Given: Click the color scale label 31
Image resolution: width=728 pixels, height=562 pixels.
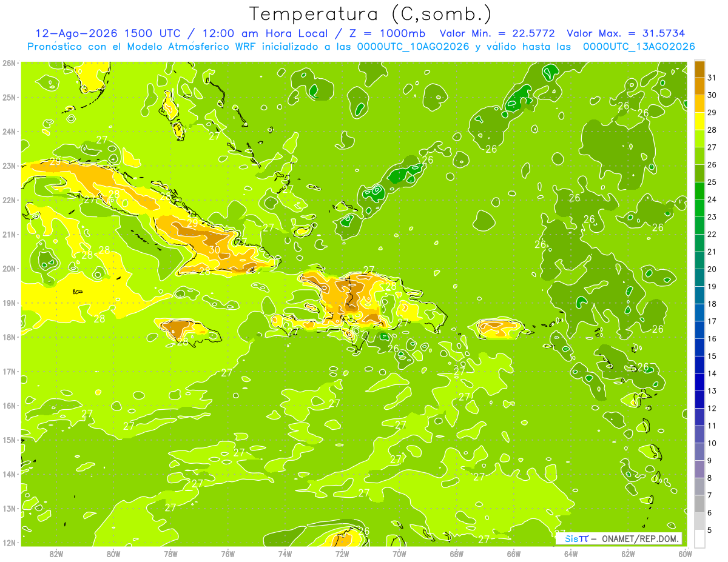Looking at the screenshot, I should pos(712,77).
